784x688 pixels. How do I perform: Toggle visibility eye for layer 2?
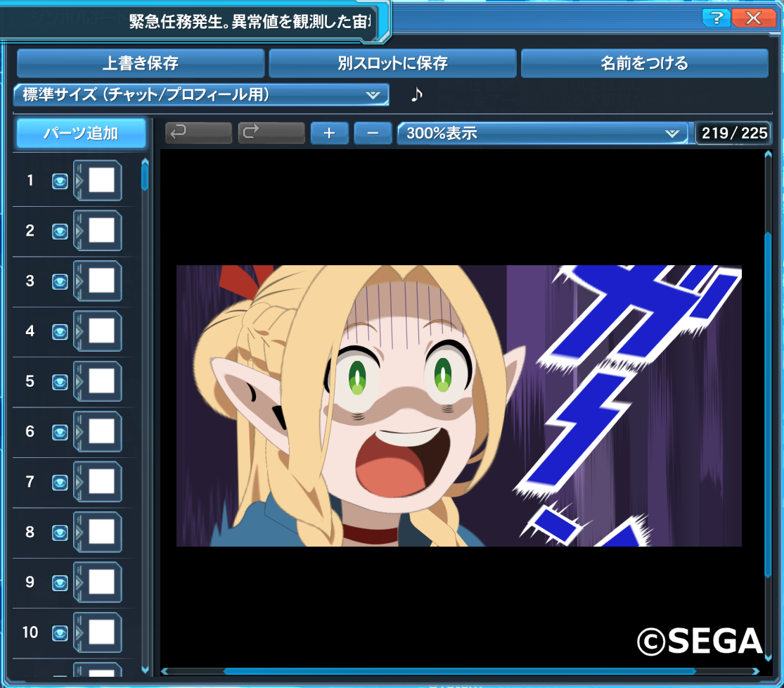pyautogui.click(x=60, y=231)
